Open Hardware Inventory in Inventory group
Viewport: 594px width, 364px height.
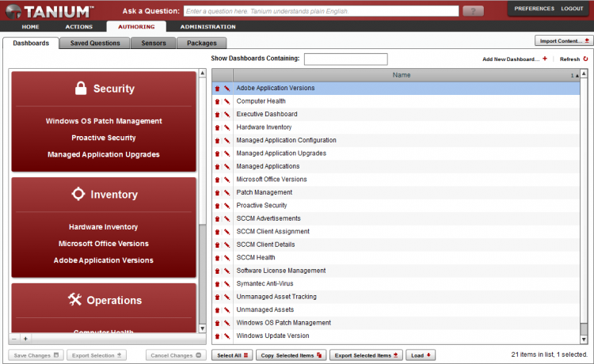point(104,227)
